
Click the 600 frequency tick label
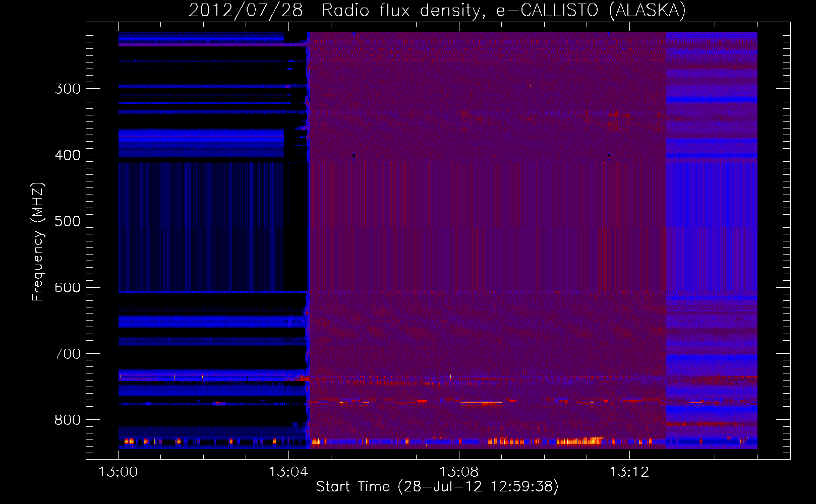pos(68,288)
